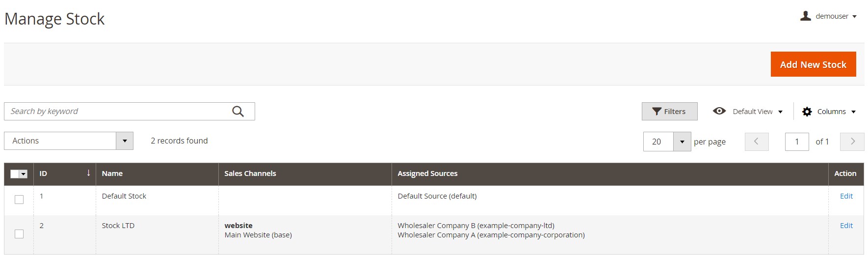Click the search magnifier icon
The width and height of the screenshot is (868, 261).
pos(238,112)
